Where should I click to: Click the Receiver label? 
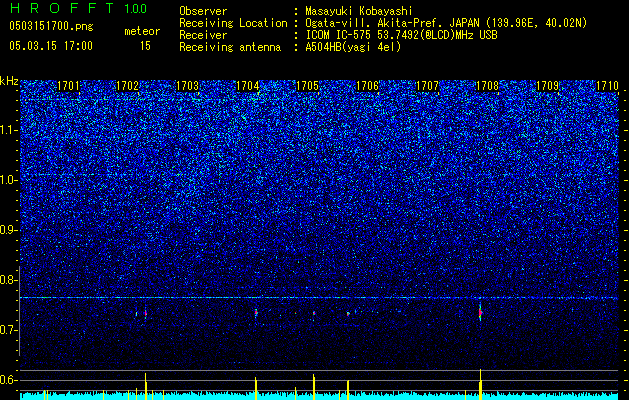coord(203,35)
